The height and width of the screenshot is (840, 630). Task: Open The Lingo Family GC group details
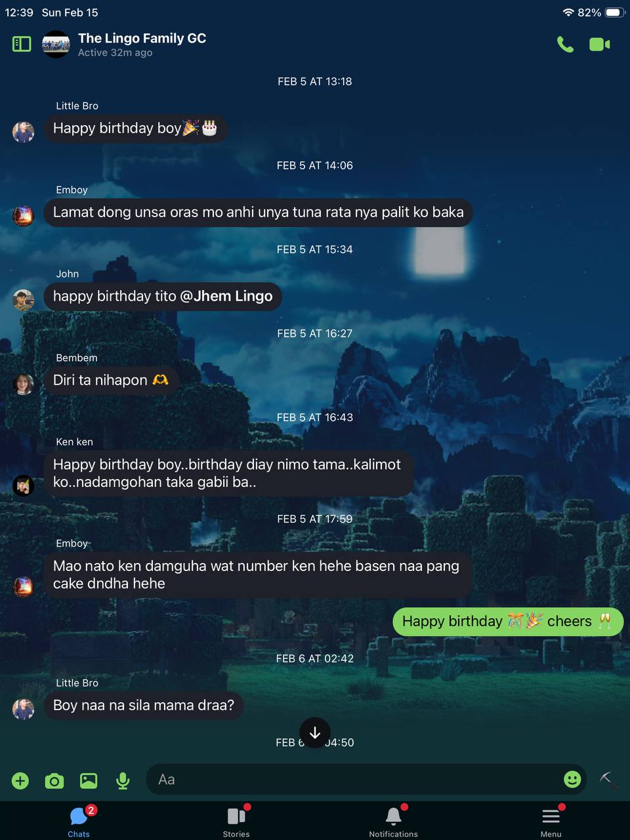point(142,38)
